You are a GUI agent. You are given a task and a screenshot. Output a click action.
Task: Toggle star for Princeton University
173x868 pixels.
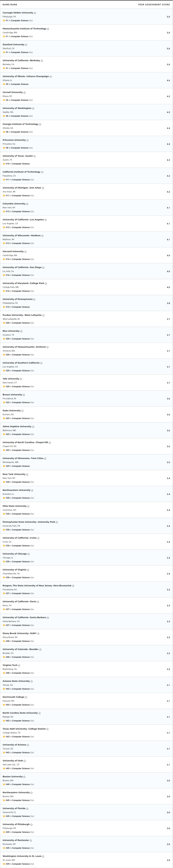[x=28, y=140]
